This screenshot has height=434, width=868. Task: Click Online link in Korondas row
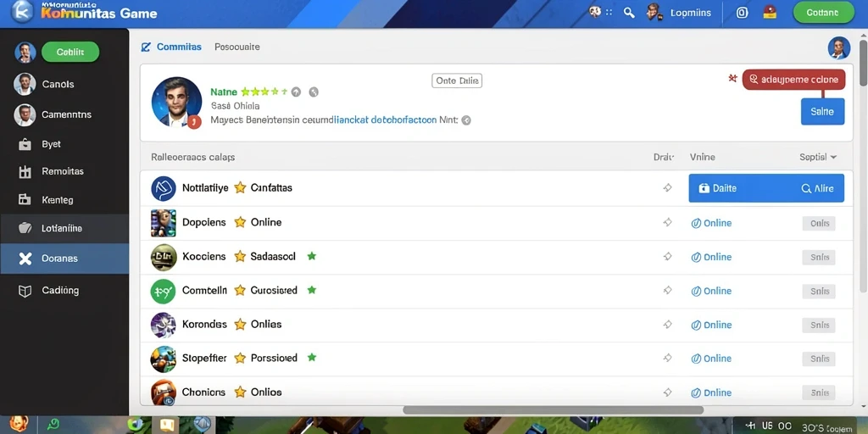click(x=712, y=325)
